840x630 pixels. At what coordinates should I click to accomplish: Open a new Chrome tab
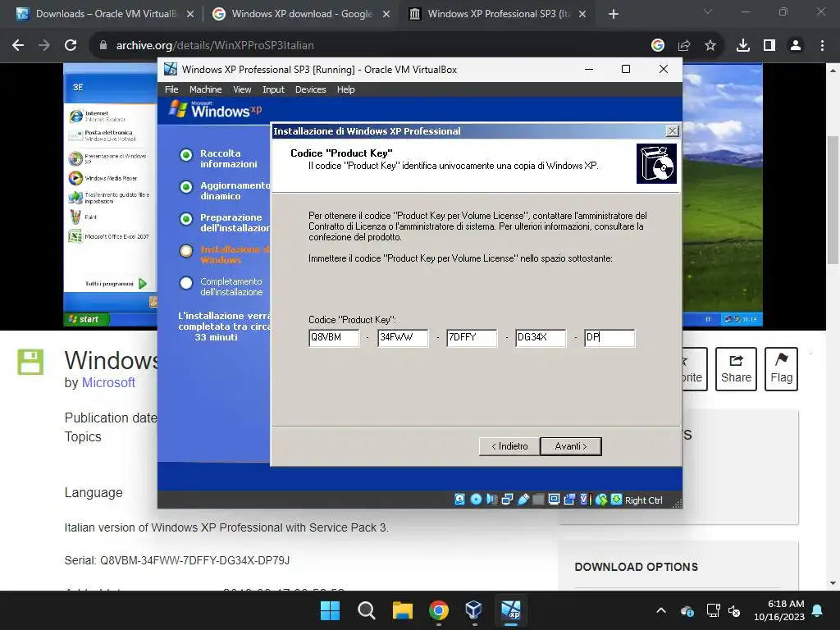[x=614, y=14]
